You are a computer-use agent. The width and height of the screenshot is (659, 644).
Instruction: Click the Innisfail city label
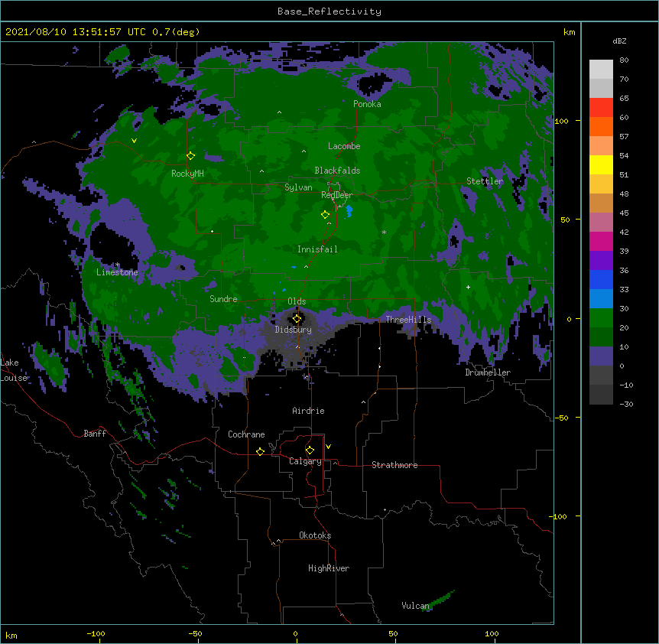(x=317, y=249)
